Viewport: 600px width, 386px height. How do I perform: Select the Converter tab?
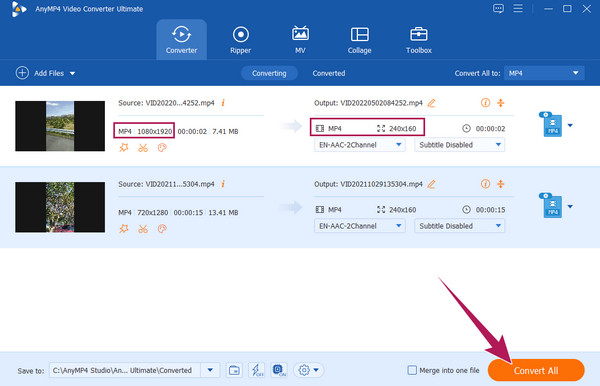[181, 40]
